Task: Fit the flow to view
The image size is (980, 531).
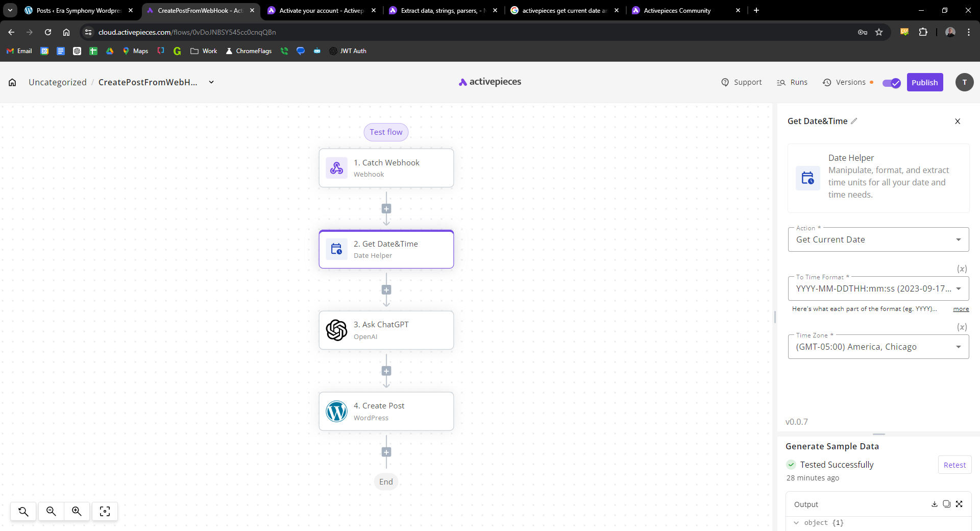Action: pyautogui.click(x=105, y=511)
